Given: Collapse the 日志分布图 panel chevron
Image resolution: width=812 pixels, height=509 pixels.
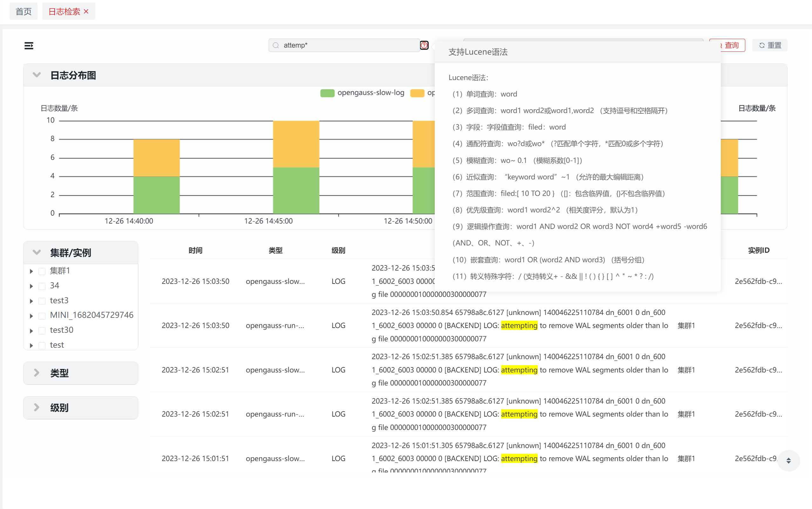Looking at the screenshot, I should (37, 75).
